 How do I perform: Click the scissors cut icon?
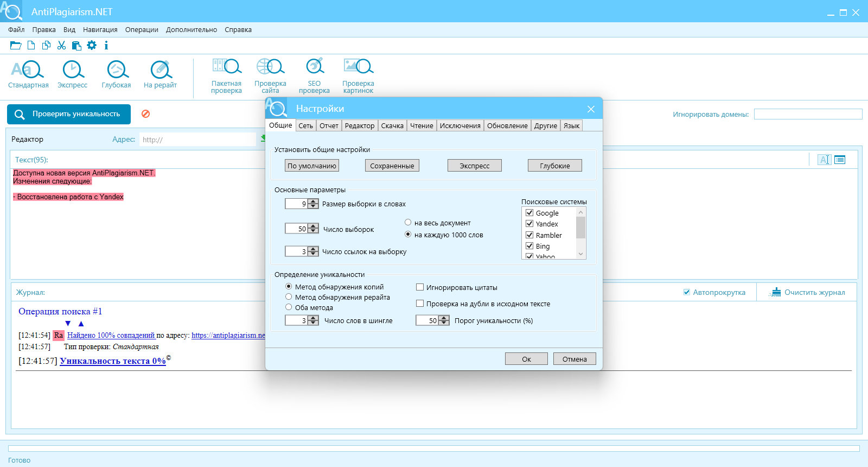tap(61, 46)
